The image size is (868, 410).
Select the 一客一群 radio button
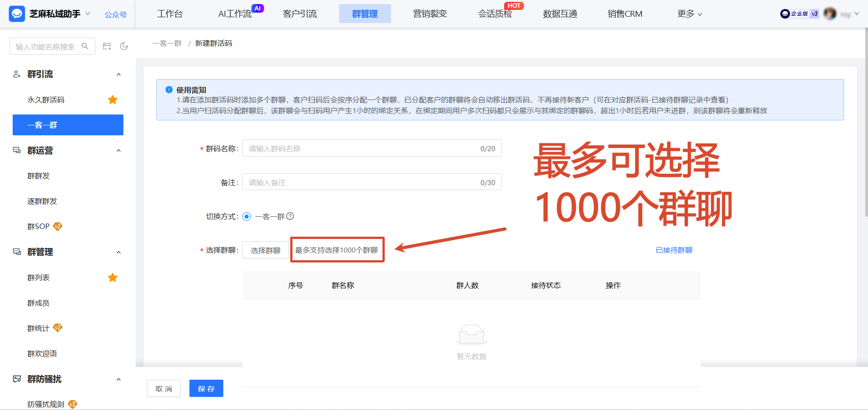point(246,216)
